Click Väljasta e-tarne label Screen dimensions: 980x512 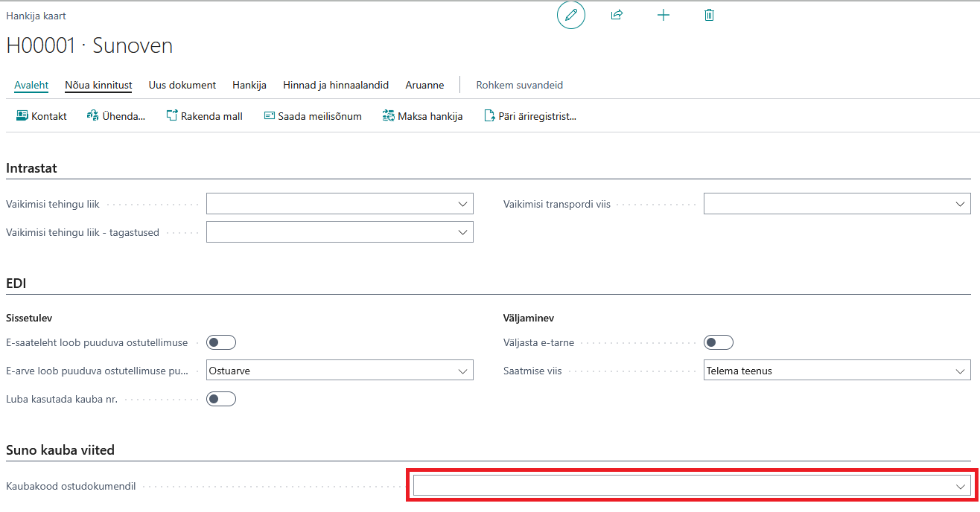tap(539, 342)
